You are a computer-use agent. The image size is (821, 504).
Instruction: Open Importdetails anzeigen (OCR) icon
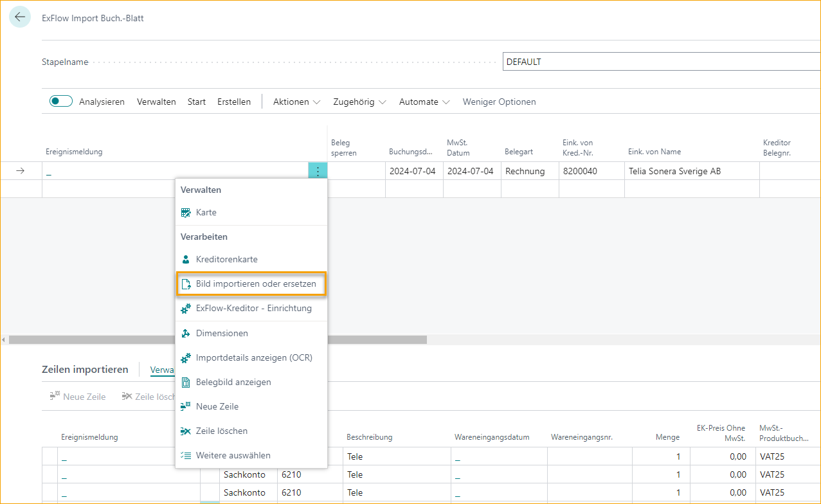click(x=186, y=357)
